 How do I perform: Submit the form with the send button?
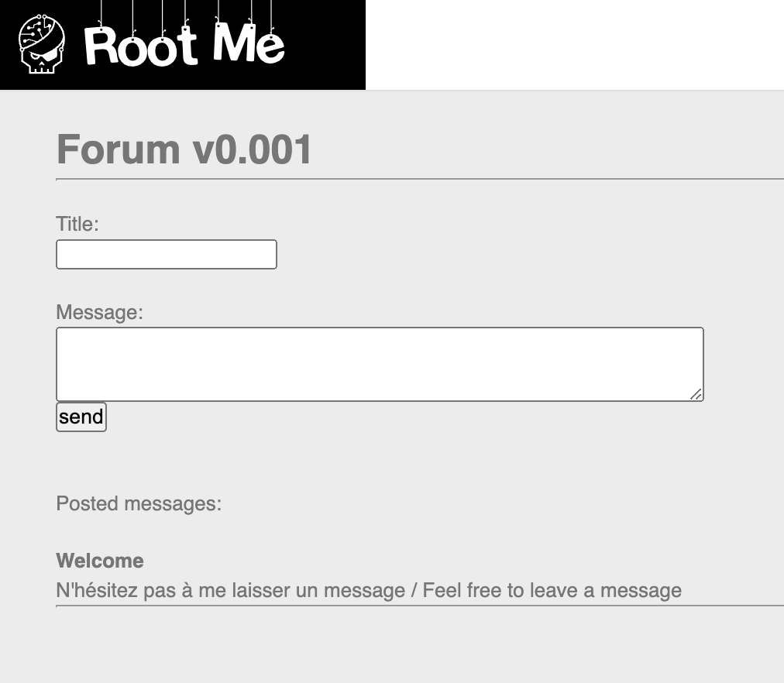coord(81,417)
